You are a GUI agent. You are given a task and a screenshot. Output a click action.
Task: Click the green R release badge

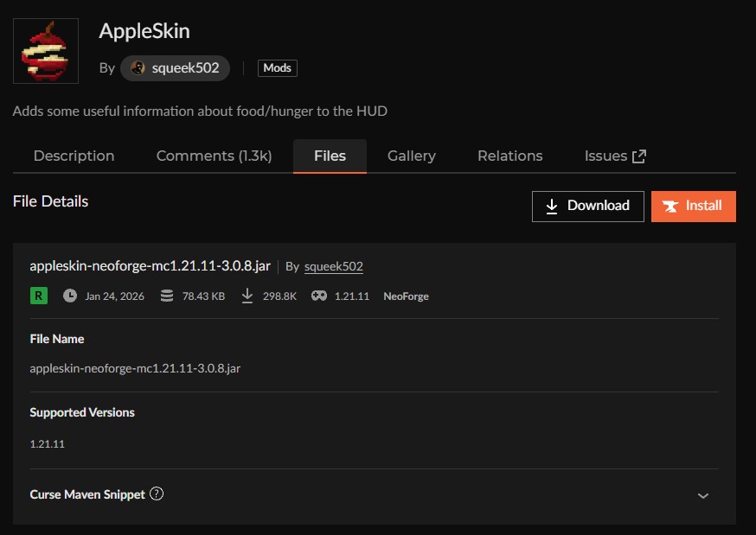tap(38, 296)
